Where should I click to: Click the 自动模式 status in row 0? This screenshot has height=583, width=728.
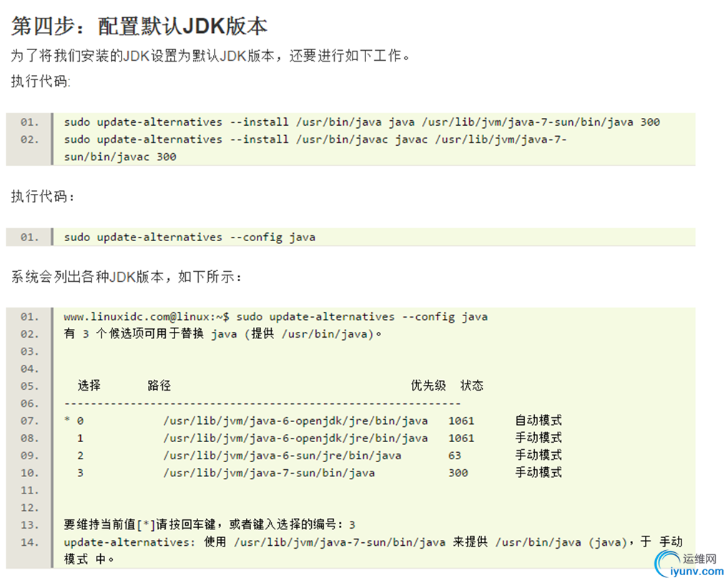pyautogui.click(x=538, y=421)
